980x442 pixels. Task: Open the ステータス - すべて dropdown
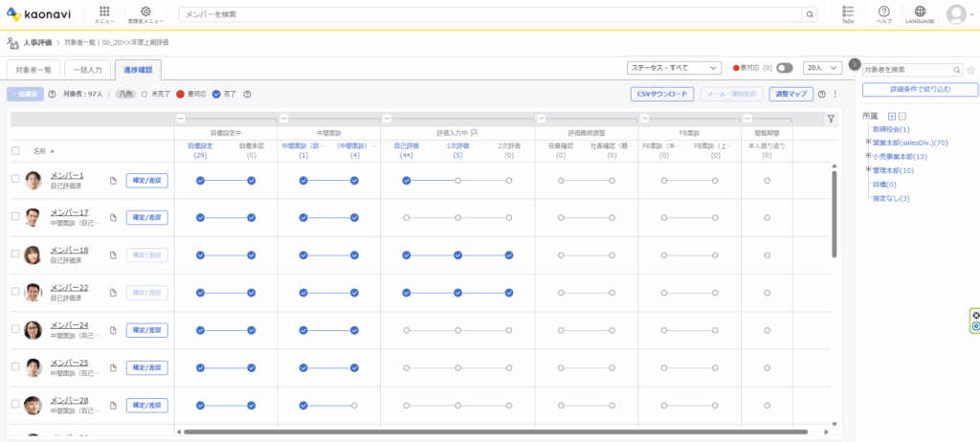click(675, 68)
